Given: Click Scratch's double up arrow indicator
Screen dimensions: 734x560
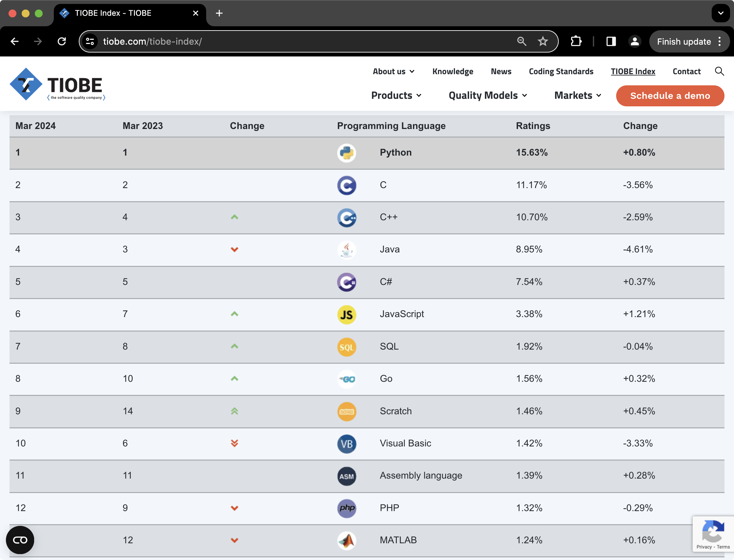Looking at the screenshot, I should point(234,411).
